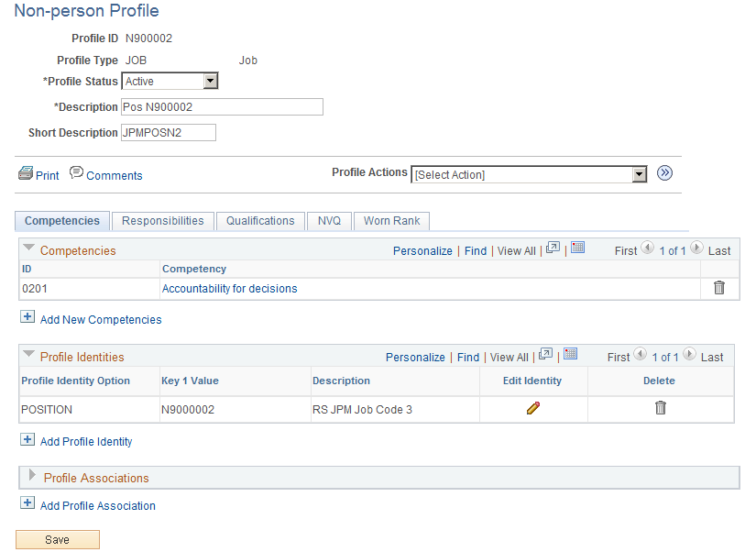Viewport: 756px width, 552px height.
Task: Expand the Profile Associations section
Action: coord(32,475)
